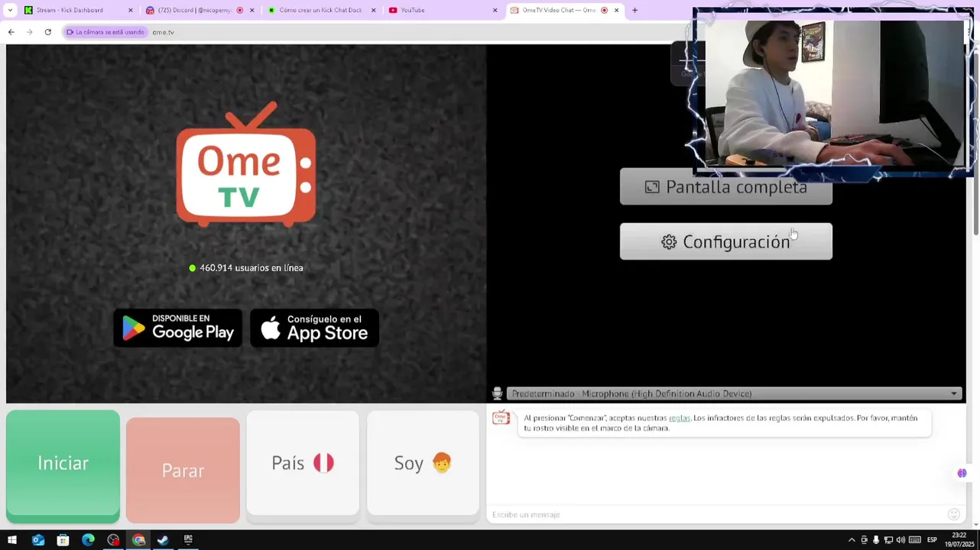Show hidden system tray icons
This screenshot has height=550, width=980.
(852, 540)
